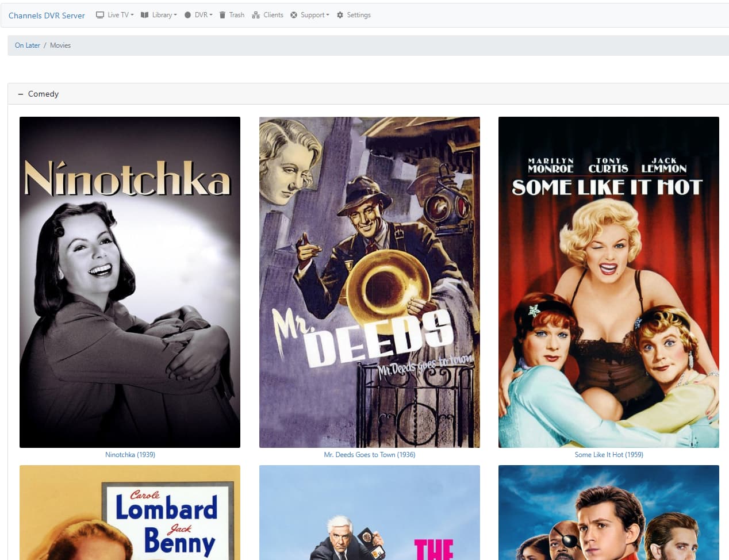This screenshot has width=729, height=560.
Task: Expand the Library dropdown menu
Action: tap(164, 15)
